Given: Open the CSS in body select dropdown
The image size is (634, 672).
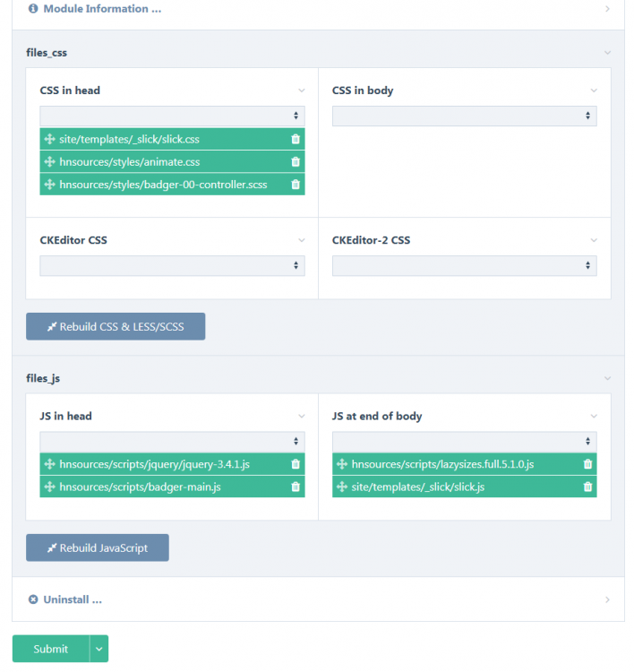Looking at the screenshot, I should coord(464,116).
